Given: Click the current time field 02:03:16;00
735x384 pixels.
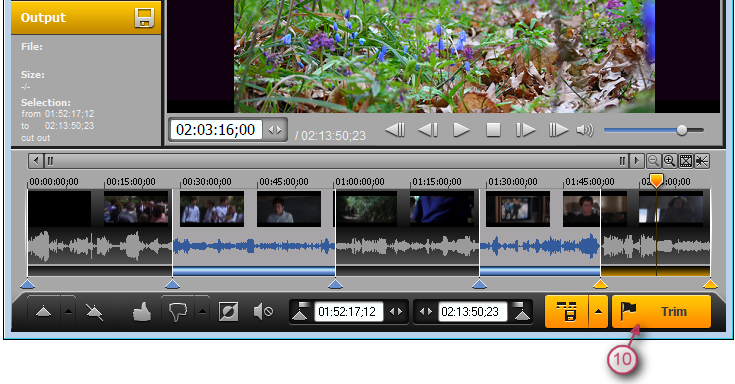Looking at the screenshot, I should click(x=216, y=130).
